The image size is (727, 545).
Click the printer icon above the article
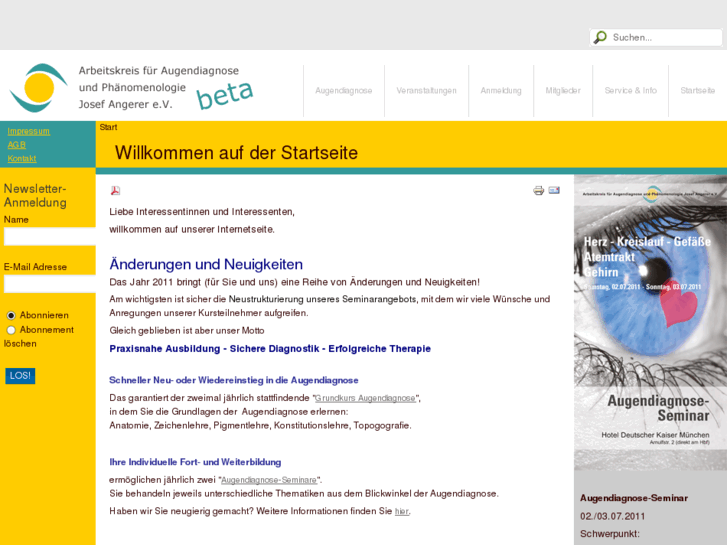[x=538, y=190]
